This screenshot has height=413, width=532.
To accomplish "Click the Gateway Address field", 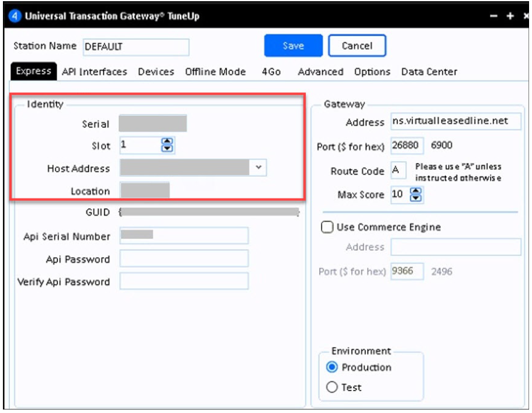I will click(455, 122).
